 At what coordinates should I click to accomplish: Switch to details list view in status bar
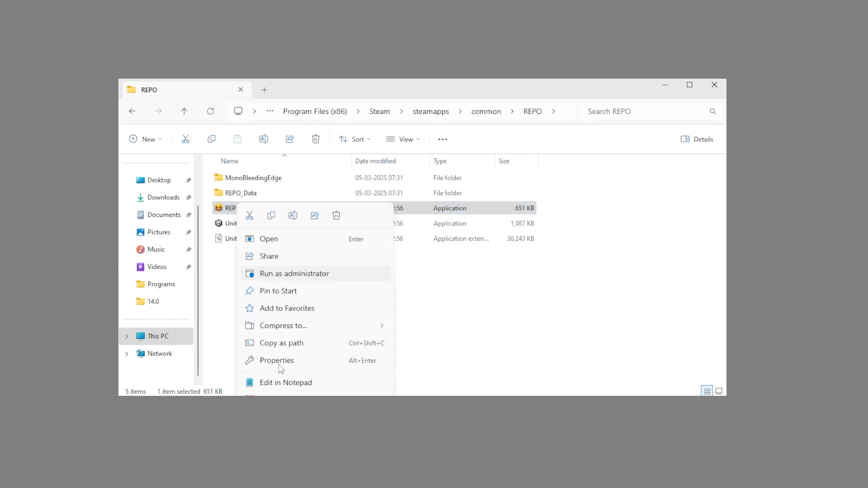tap(707, 391)
